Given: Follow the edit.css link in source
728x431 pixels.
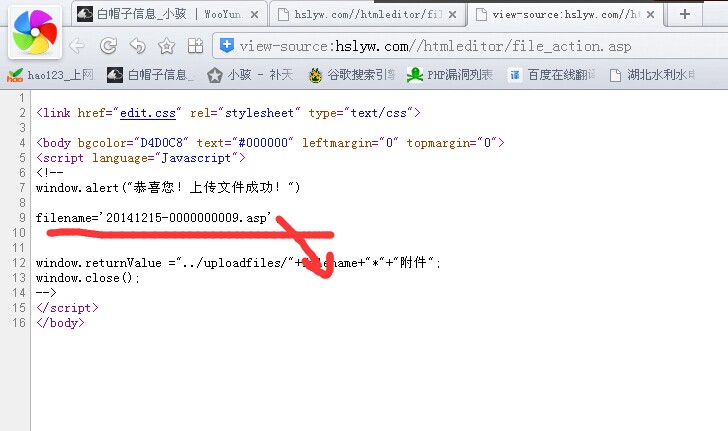Looking at the screenshot, I should (148, 113).
